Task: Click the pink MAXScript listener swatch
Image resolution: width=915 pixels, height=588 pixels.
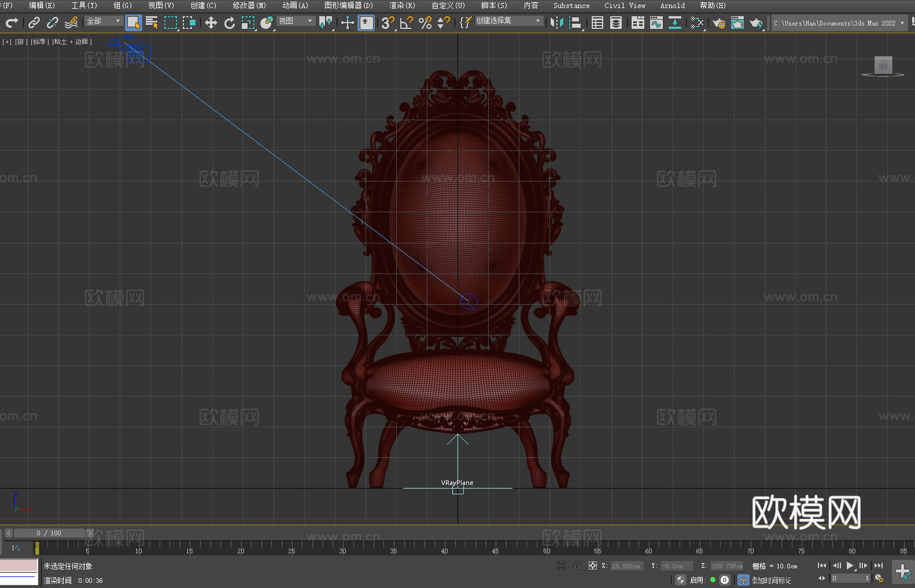Action: (19, 565)
